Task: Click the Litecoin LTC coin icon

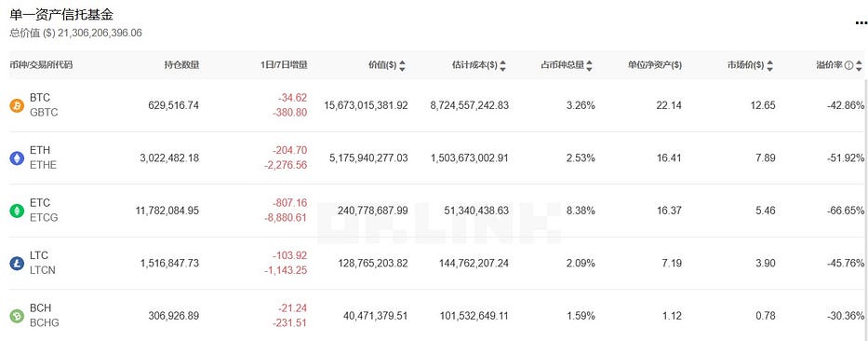Action: 17,264
